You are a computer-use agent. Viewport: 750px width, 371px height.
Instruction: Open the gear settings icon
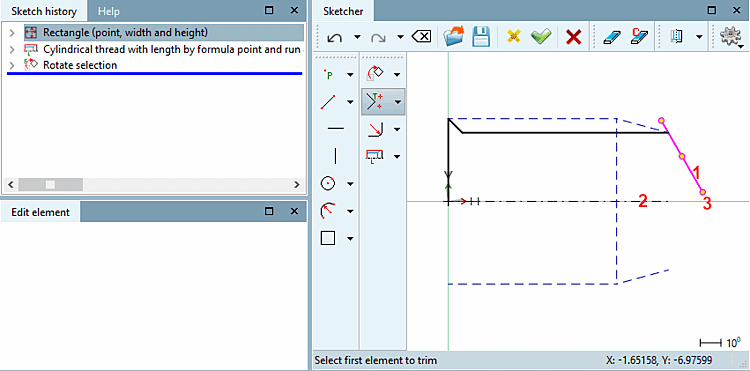(x=730, y=37)
